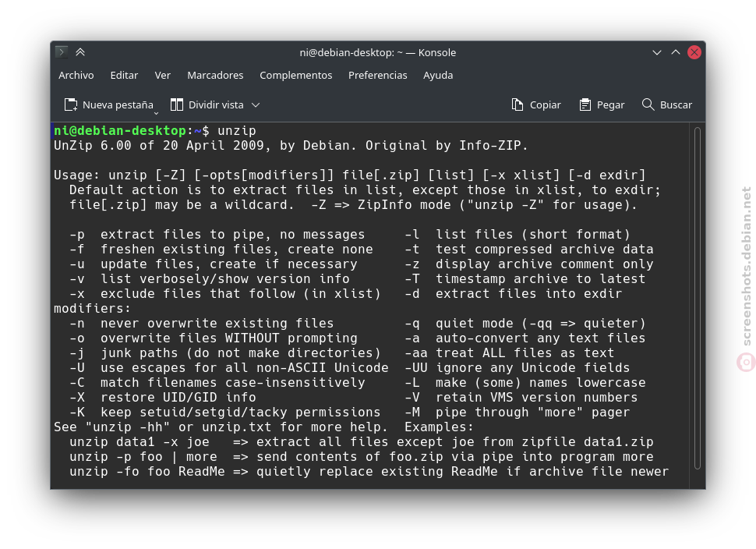Click the Dividir vista button label
756x549 pixels.
216,104
